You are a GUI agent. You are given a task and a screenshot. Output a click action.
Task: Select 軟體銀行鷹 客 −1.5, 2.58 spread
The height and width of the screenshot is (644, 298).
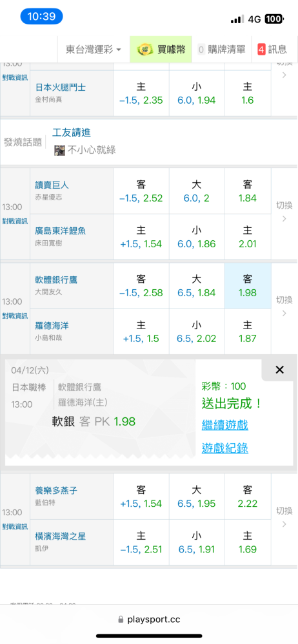point(141,286)
